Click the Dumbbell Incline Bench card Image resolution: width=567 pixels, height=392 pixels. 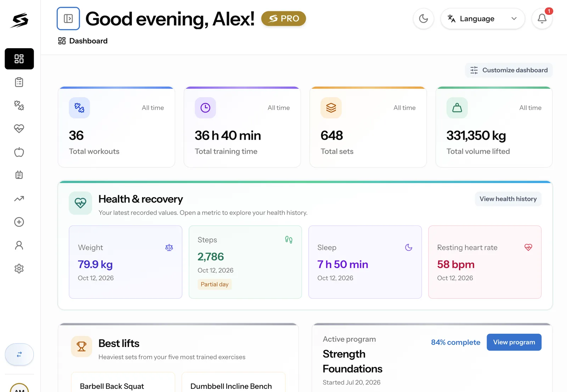tap(234, 382)
